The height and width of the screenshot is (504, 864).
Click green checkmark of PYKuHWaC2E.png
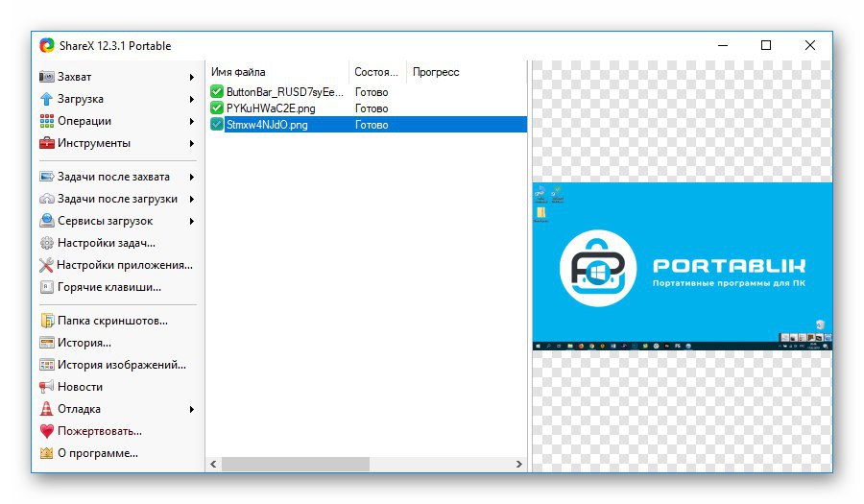217,108
